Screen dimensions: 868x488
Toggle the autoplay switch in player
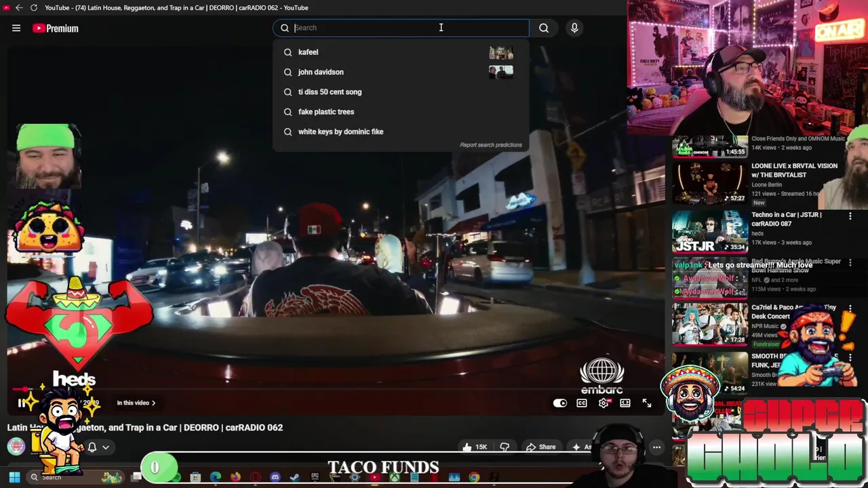(559, 403)
